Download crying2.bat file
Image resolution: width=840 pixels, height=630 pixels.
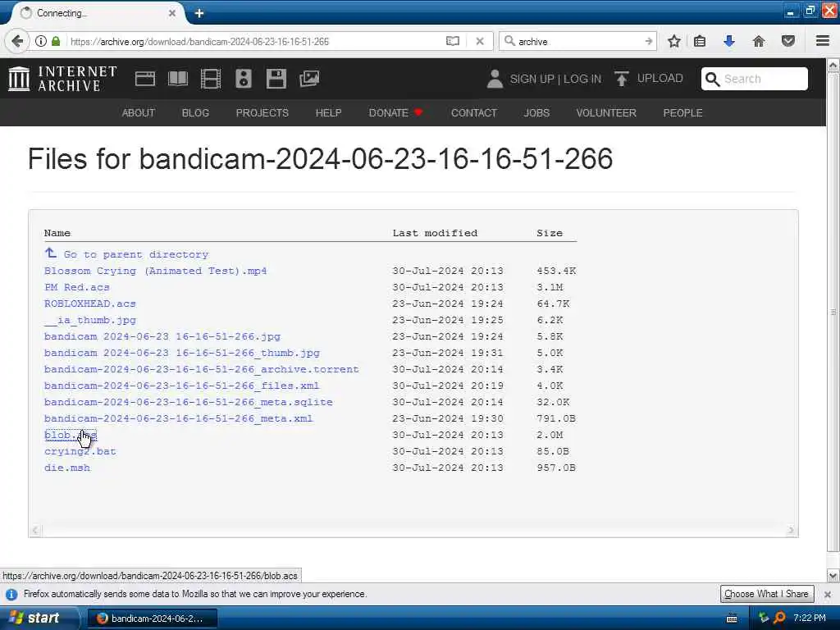click(x=80, y=451)
